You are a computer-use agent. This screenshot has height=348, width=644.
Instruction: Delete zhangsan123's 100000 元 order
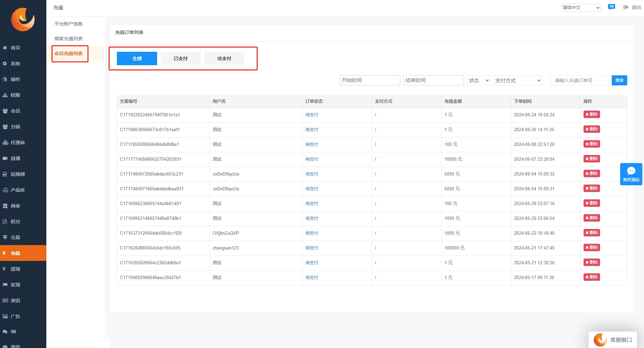click(592, 247)
